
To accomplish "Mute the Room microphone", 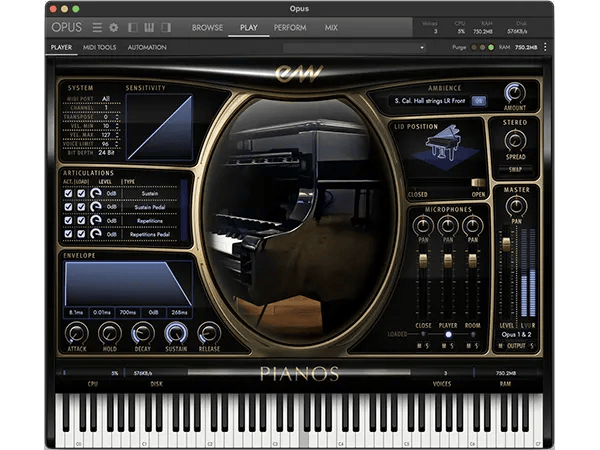I will tap(469, 346).
